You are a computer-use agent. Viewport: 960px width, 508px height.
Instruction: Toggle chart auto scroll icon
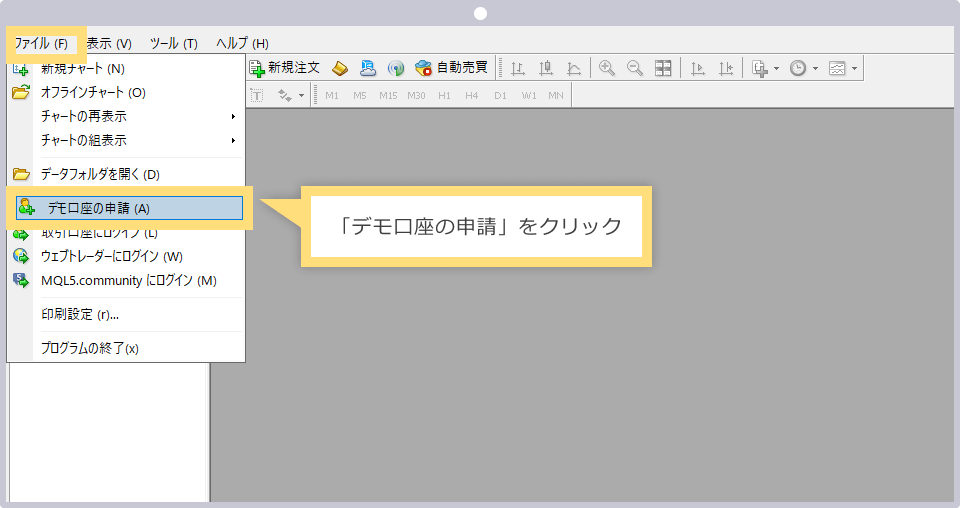pyautogui.click(x=698, y=68)
